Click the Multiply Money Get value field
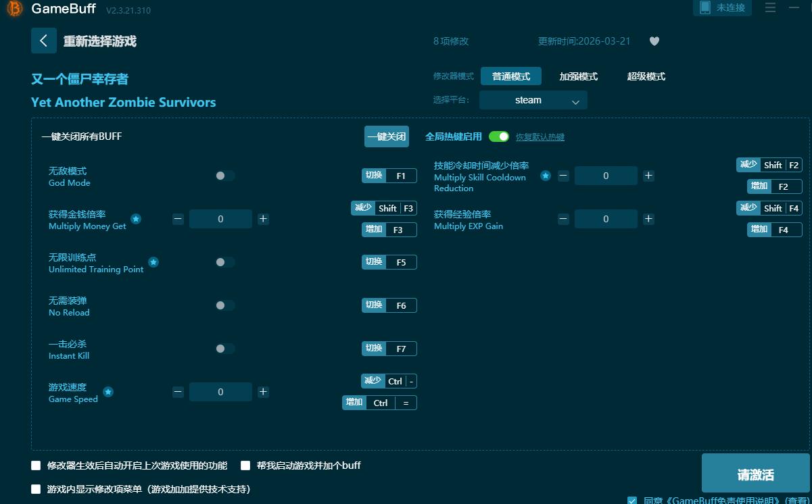 point(220,219)
